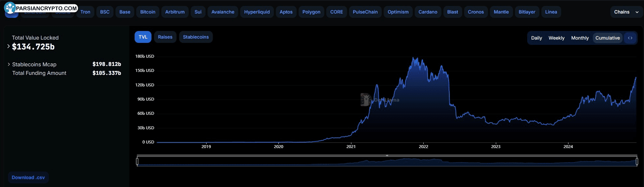Select the Optimism chain
Viewport: 644px width, 187px height.
tap(398, 12)
